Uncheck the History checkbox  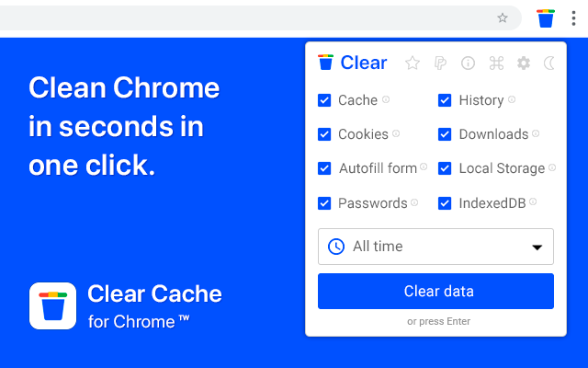tap(445, 100)
